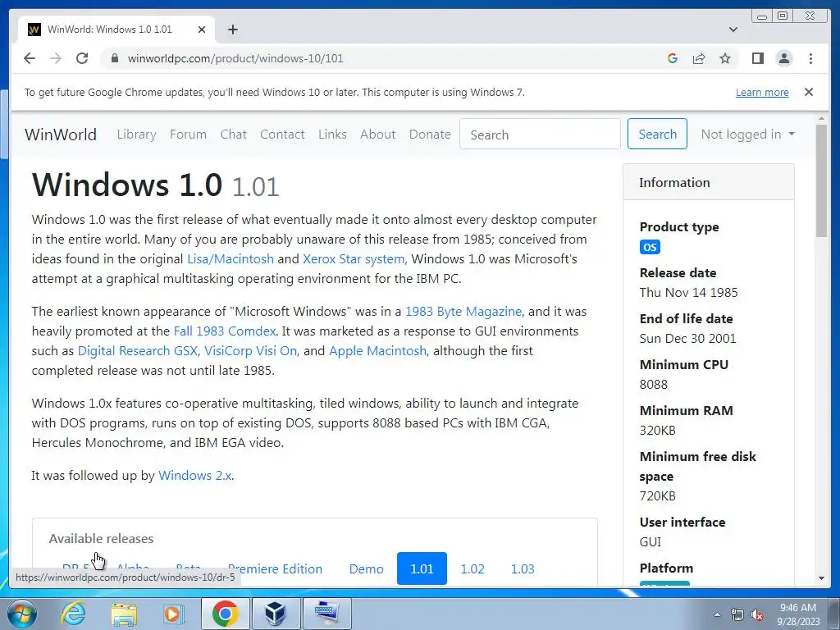Open the VisiCorp Visi On link
The width and height of the screenshot is (840, 630).
(x=251, y=351)
